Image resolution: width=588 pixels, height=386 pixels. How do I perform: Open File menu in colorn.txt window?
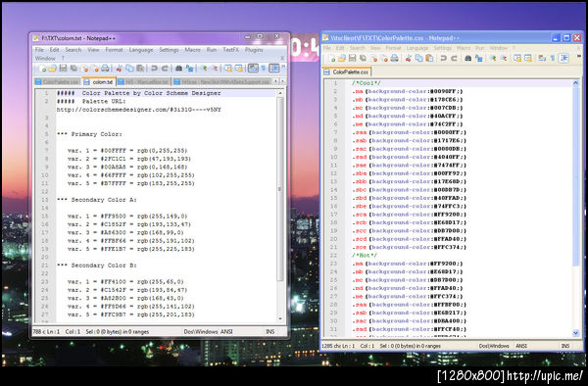click(x=39, y=49)
